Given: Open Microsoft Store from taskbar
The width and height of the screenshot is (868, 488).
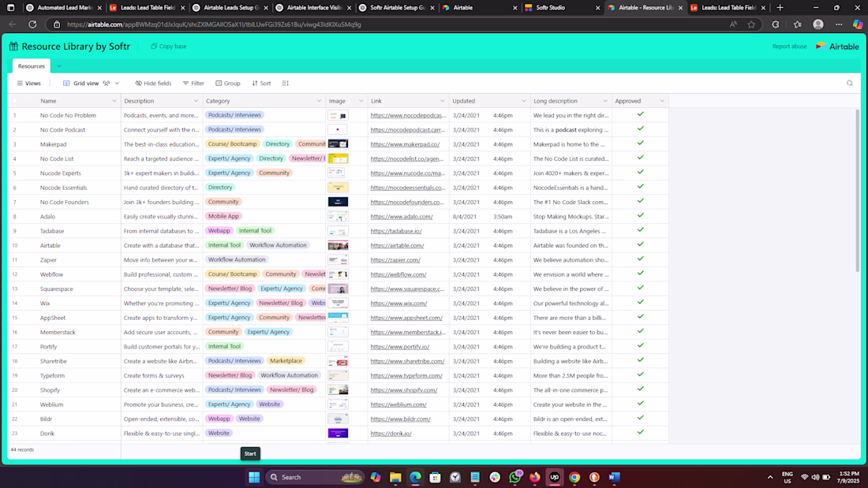Looking at the screenshot, I should coord(435,477).
